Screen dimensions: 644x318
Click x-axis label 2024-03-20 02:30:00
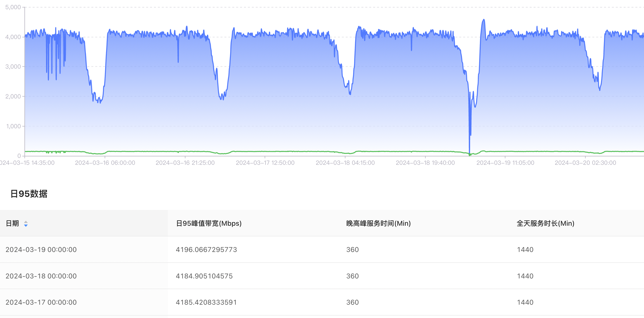pyautogui.click(x=585, y=163)
